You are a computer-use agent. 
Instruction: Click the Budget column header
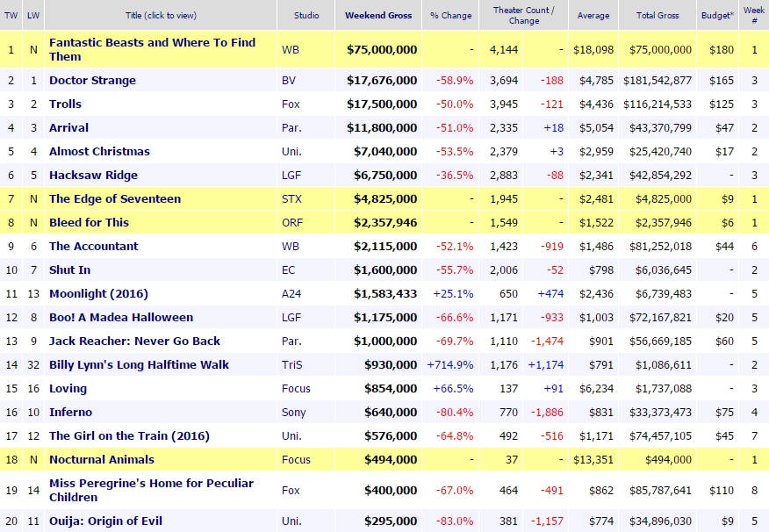point(719,15)
